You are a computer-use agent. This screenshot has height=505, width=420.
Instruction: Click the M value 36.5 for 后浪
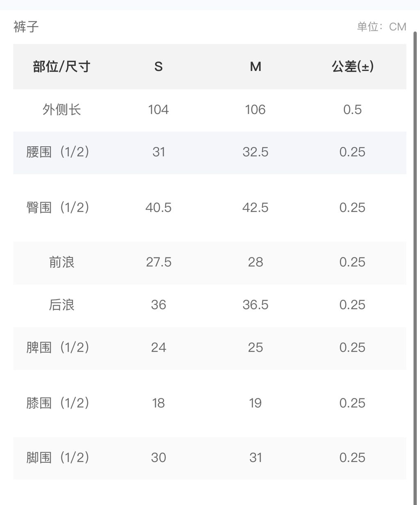tap(255, 305)
